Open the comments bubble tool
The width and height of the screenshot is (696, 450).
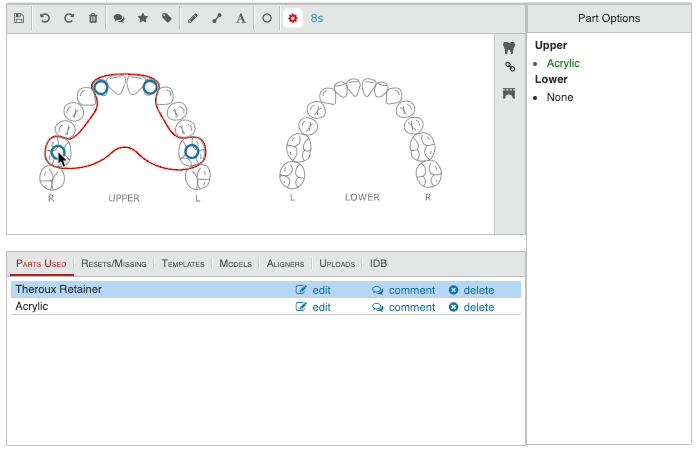pyautogui.click(x=119, y=18)
